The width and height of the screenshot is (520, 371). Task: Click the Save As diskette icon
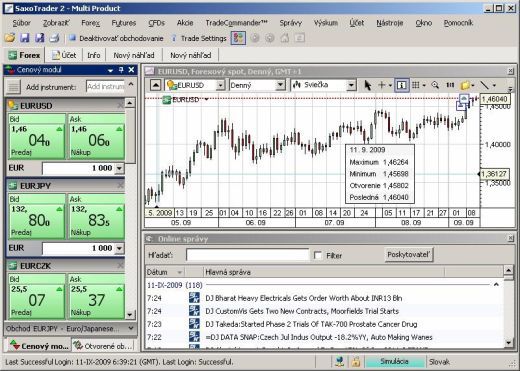point(40,38)
